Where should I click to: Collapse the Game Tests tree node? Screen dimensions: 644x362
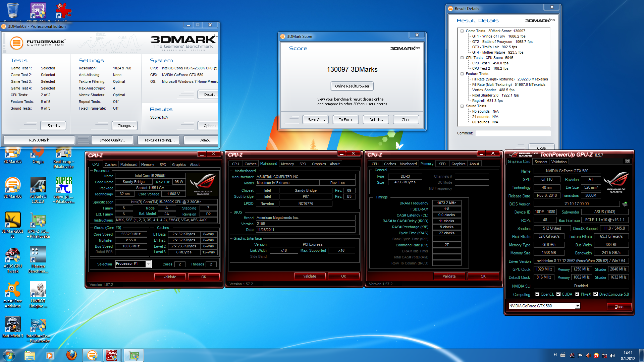[462, 31]
